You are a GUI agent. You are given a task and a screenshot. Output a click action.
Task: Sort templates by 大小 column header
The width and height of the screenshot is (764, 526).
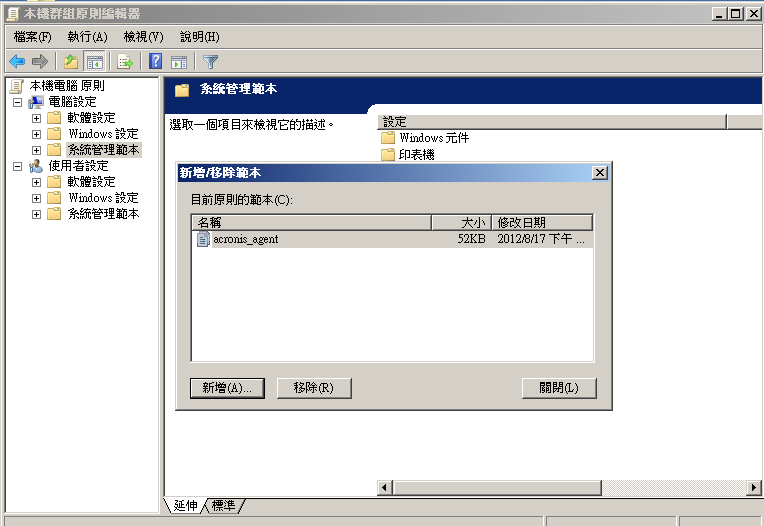pyautogui.click(x=461, y=223)
